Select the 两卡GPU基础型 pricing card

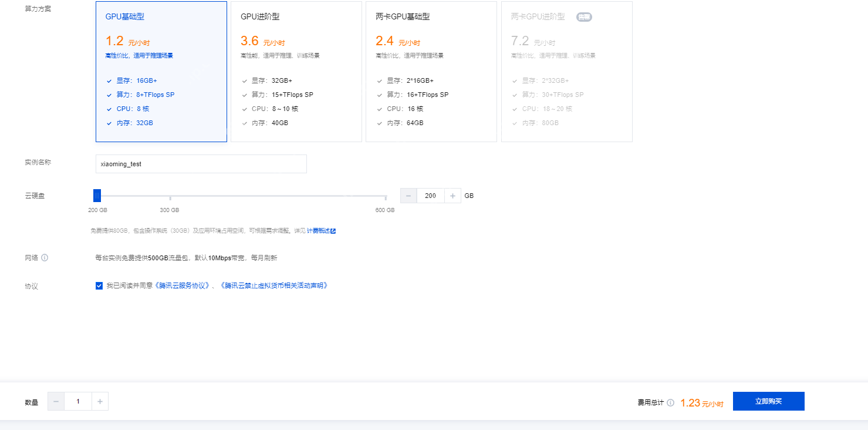[x=431, y=72]
